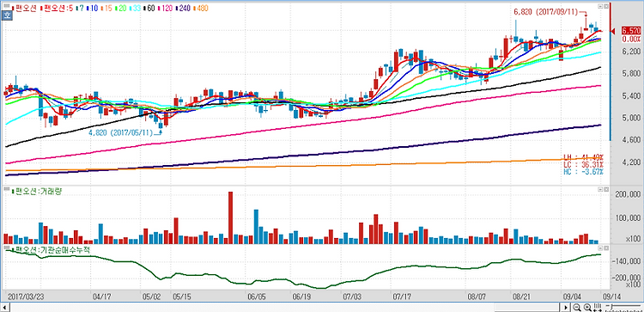Collapse the price chart panel

pos(600,6)
